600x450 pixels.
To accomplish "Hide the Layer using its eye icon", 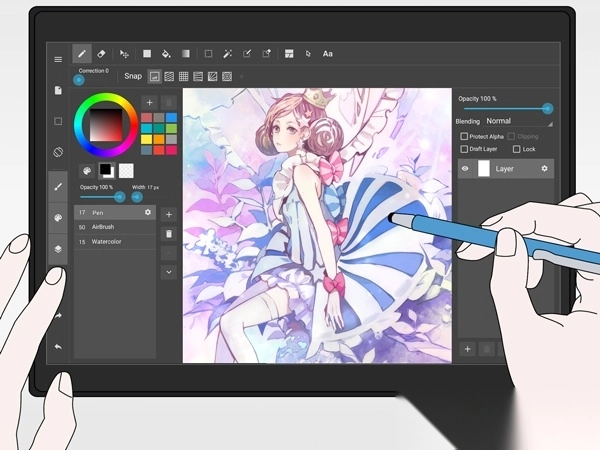I will (465, 169).
